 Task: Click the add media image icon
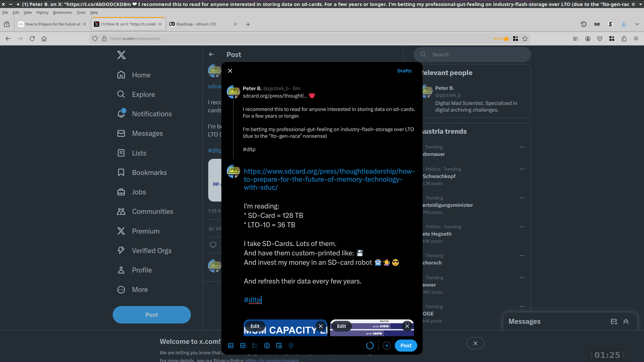(231, 346)
